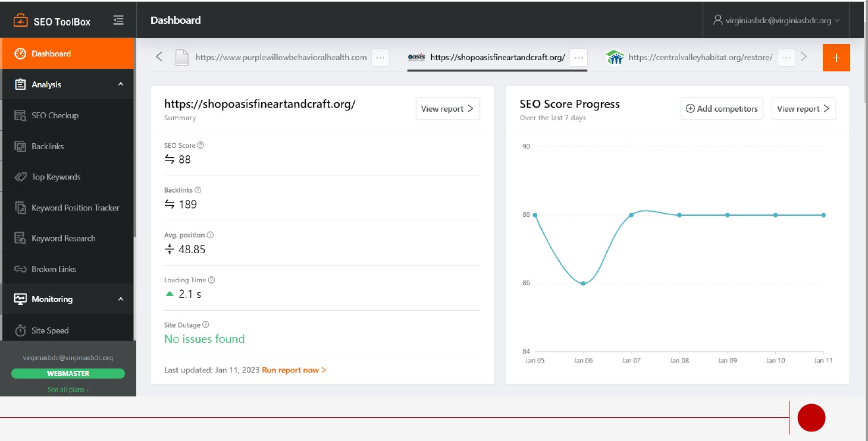Viewport: 868px width, 441px height.
Task: Collapse the Analysis section chevron
Action: tap(121, 84)
